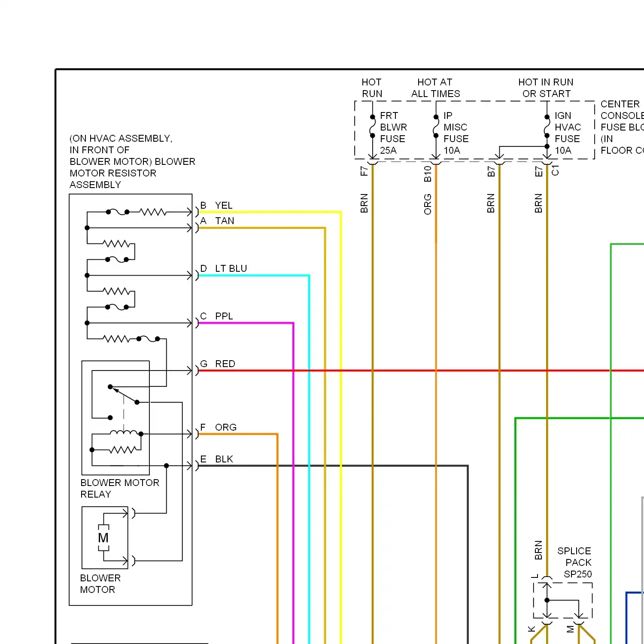Screen dimensions: 644x644
Task: Click the 'C1' connector label
Action: (555, 170)
